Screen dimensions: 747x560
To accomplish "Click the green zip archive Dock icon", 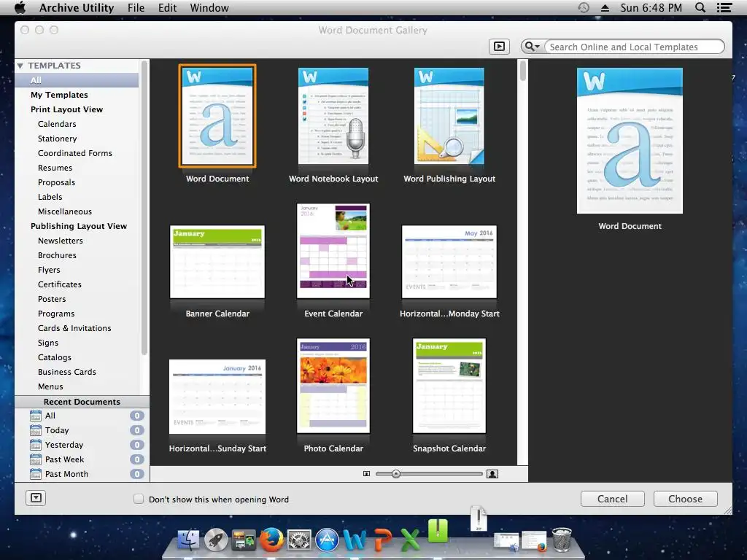I will (x=438, y=531).
